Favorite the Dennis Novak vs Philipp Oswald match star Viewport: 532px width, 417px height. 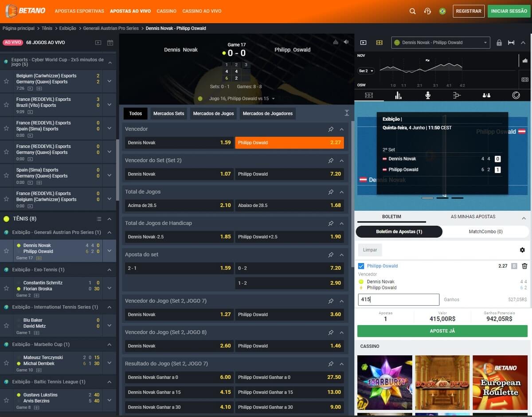click(x=6, y=251)
